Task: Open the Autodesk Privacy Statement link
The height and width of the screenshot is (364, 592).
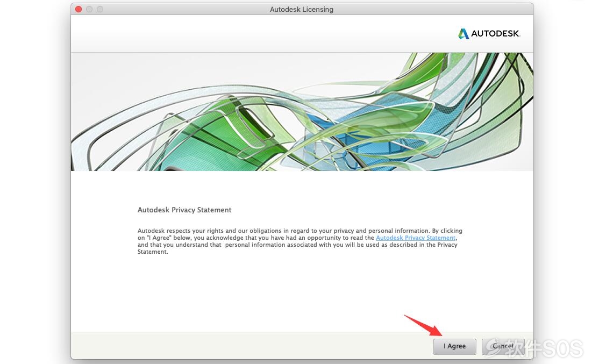Action: (416, 238)
